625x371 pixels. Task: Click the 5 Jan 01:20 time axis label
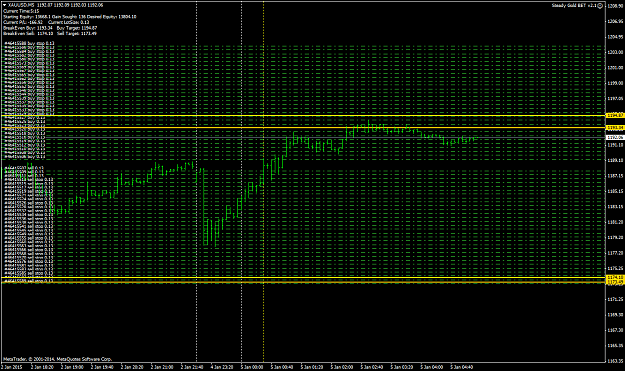312,367
